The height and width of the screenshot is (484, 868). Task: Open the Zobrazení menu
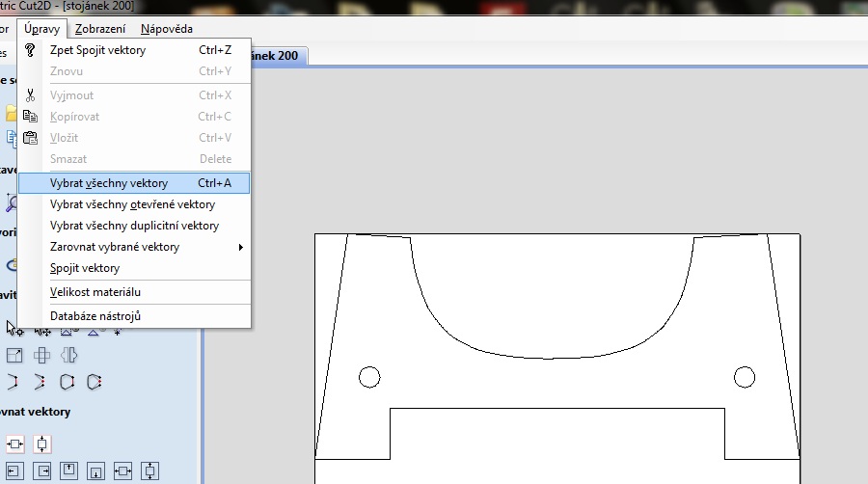pos(100,29)
